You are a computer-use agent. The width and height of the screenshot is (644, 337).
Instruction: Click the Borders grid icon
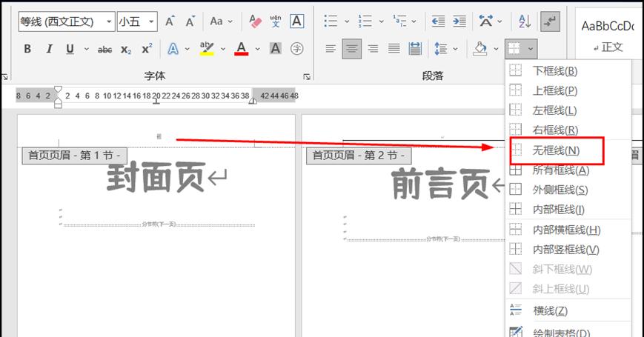coord(514,49)
